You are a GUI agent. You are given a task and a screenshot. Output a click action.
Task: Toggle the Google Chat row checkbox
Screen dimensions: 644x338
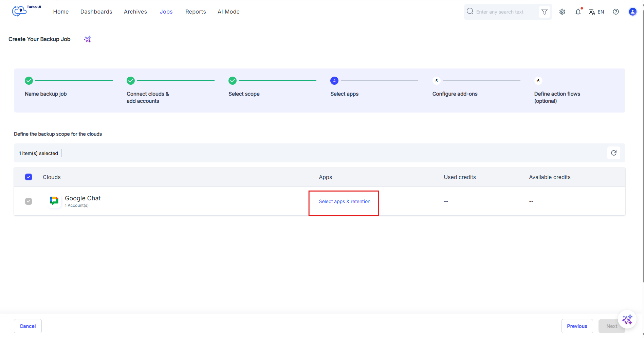[x=29, y=201]
